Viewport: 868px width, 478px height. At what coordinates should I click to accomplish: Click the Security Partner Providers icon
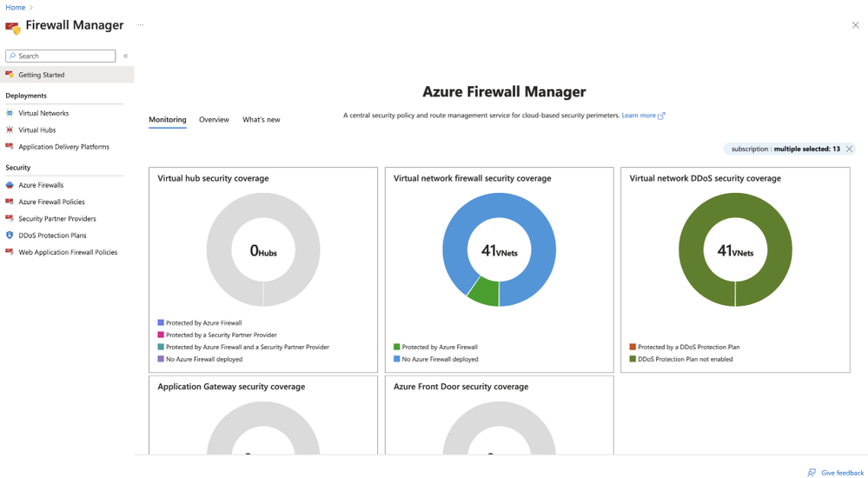[x=10, y=218]
